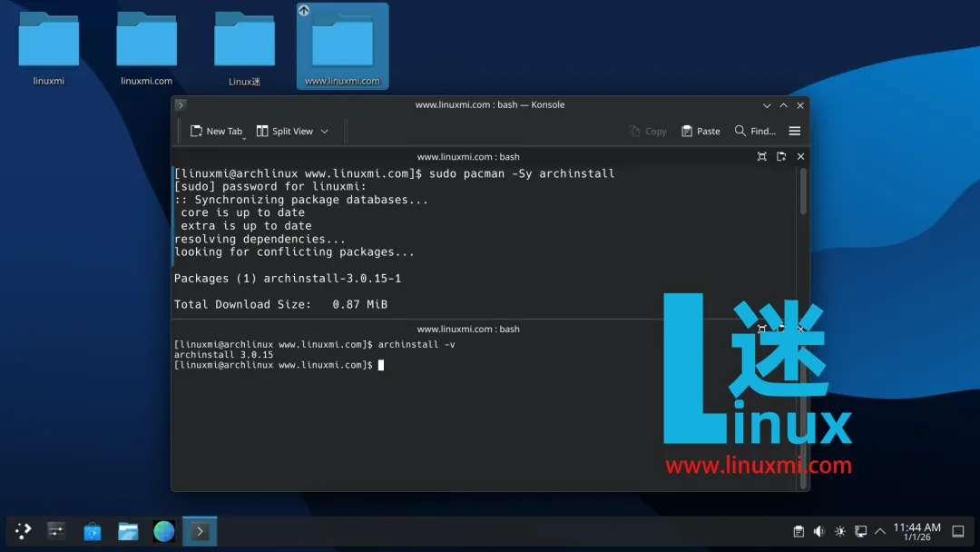Expand the New Tab profile arrow
The height and width of the screenshot is (552, 980).
(x=244, y=137)
